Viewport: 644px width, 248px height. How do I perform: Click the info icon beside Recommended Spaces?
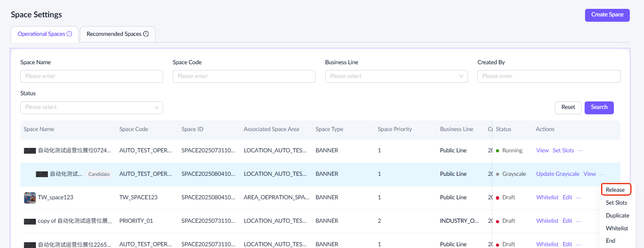[146, 34]
